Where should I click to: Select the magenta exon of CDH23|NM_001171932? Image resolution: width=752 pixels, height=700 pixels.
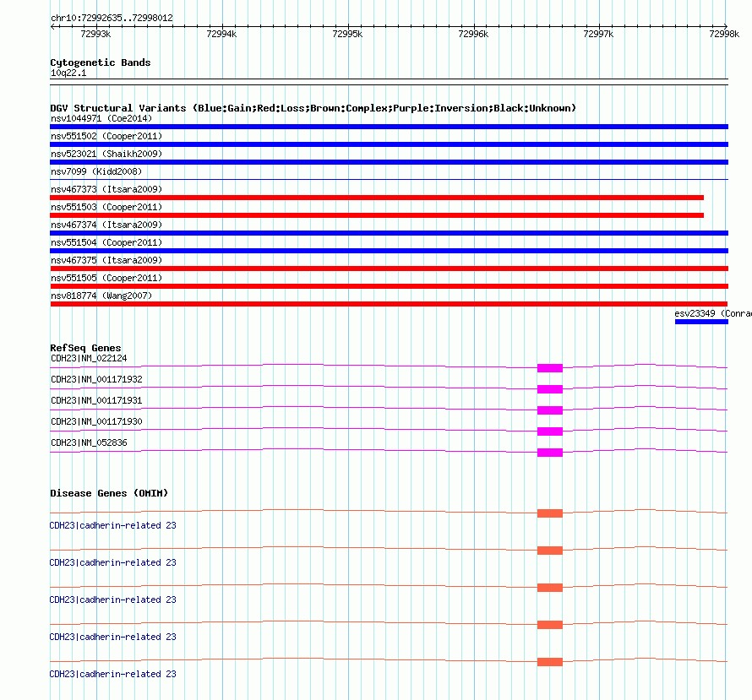[549, 389]
